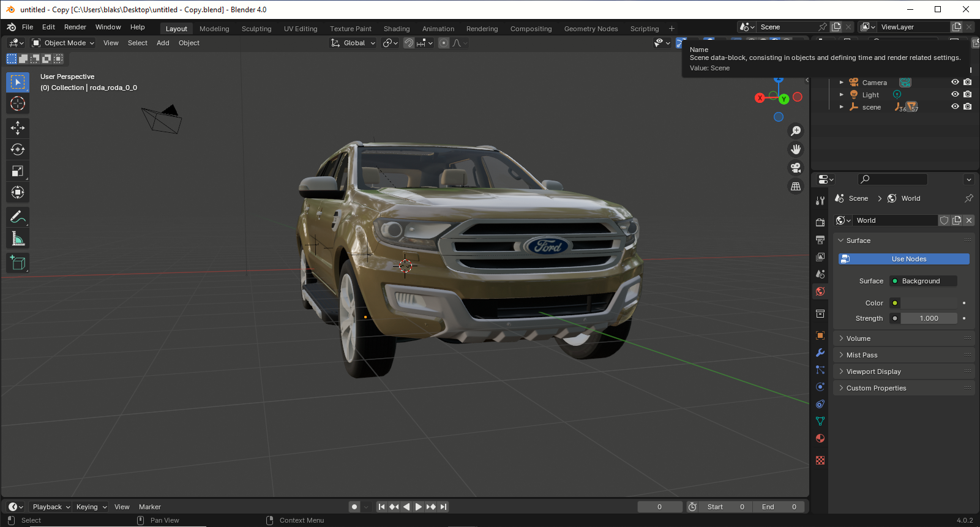Switch to the Animation workspace tab
980x527 pixels.
[438, 29]
